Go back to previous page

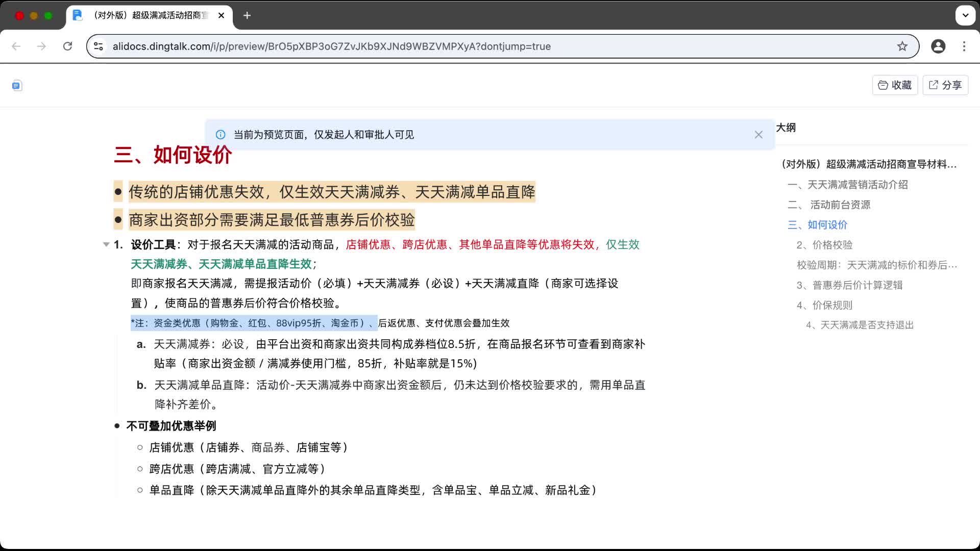(16, 46)
